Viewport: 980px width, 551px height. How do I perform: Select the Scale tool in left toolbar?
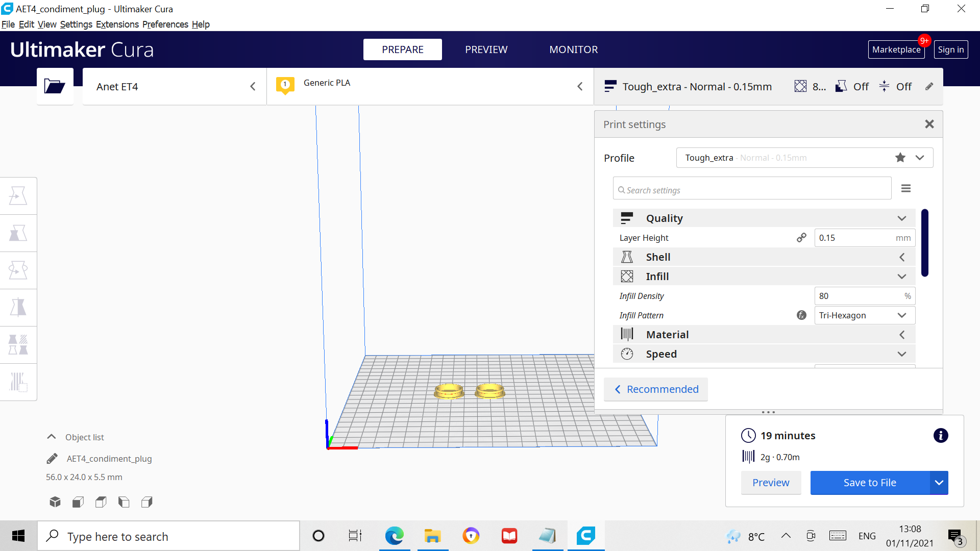click(18, 233)
